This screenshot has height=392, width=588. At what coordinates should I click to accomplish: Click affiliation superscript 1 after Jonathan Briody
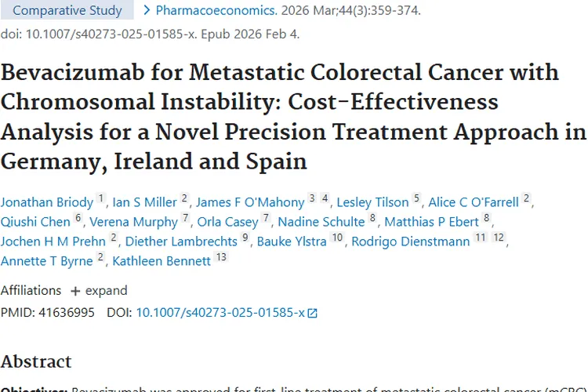(x=100, y=200)
